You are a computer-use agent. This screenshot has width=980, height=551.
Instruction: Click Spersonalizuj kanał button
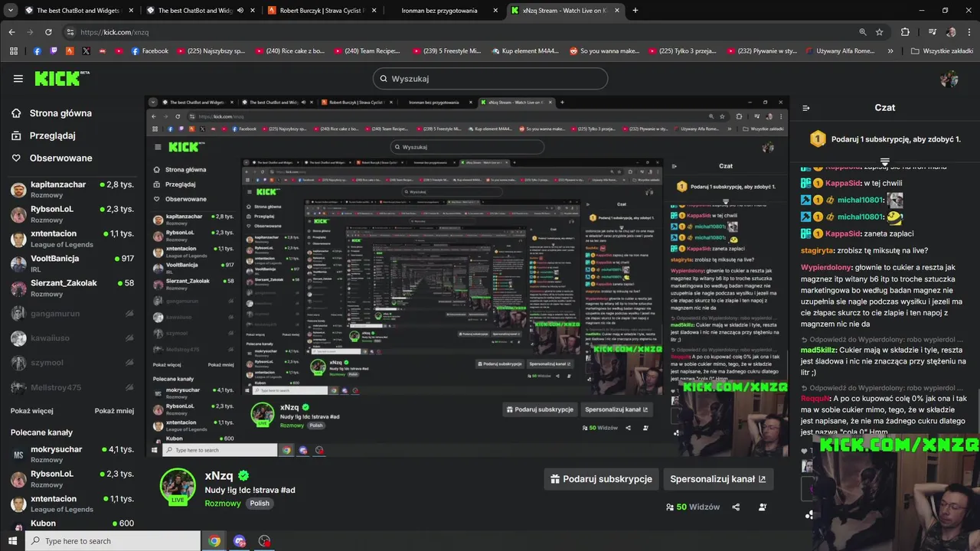(x=717, y=479)
